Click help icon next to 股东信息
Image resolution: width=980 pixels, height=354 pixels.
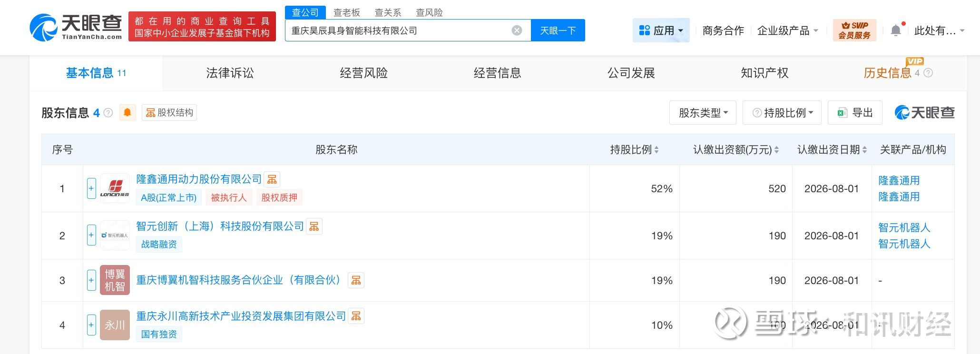pyautogui.click(x=108, y=113)
